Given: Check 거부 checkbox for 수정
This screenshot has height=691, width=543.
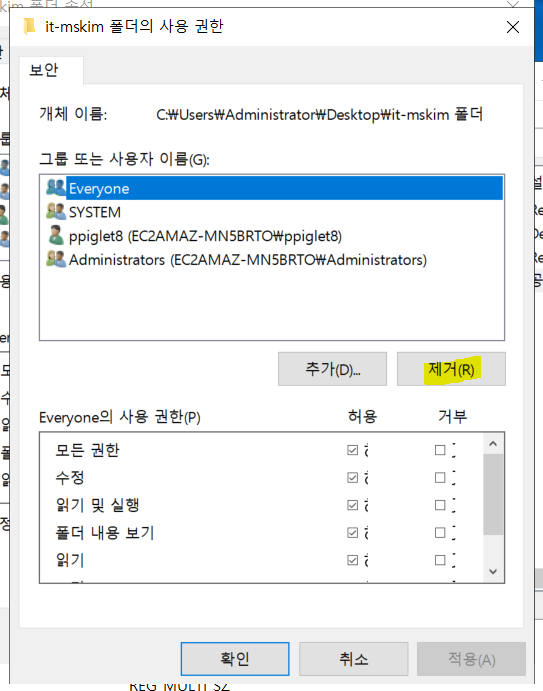Looking at the screenshot, I should 440,478.
